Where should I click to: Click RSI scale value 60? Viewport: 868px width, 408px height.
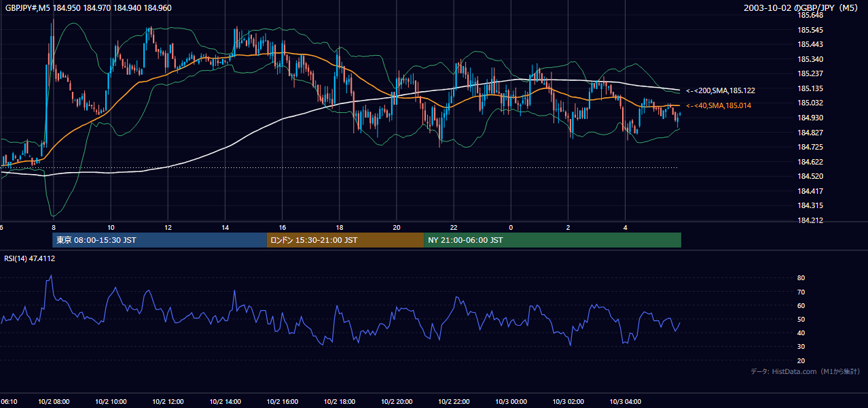click(x=801, y=305)
